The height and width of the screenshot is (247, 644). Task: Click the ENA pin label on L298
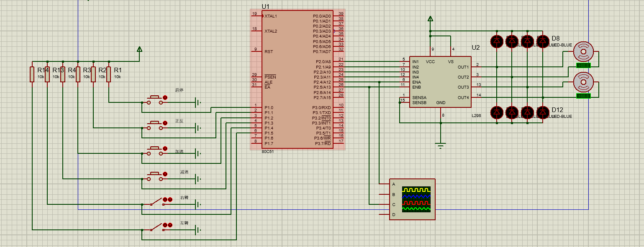pos(416,82)
